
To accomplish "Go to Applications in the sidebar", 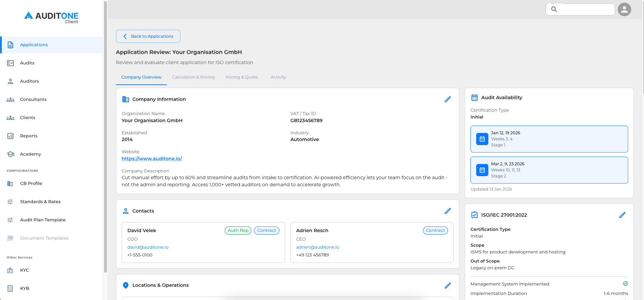I will [51, 45].
